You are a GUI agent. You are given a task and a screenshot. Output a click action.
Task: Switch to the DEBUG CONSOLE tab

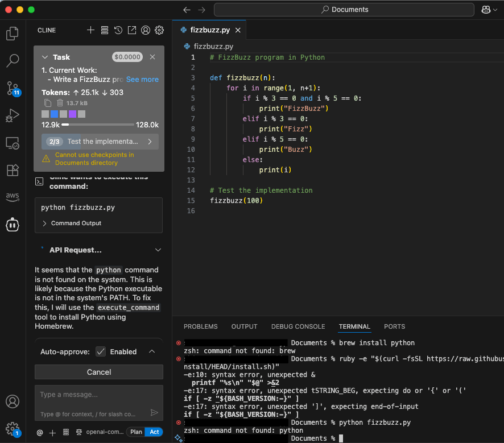[298, 326]
